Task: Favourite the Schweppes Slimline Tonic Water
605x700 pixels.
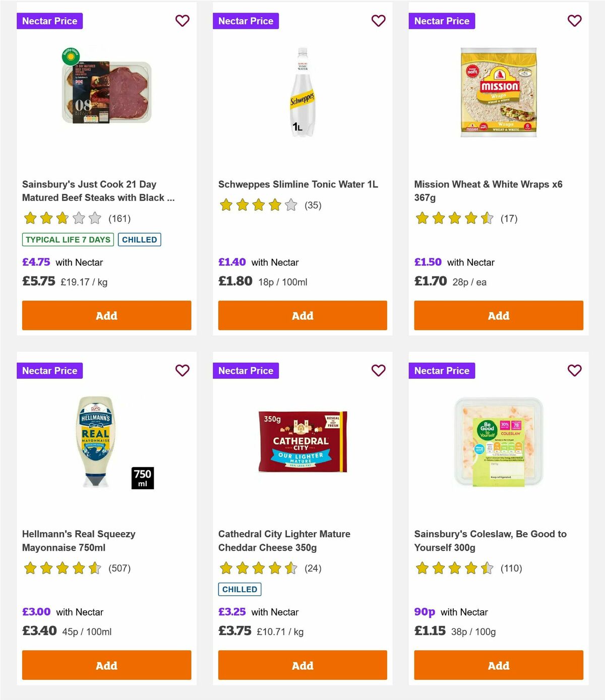Action: click(379, 21)
